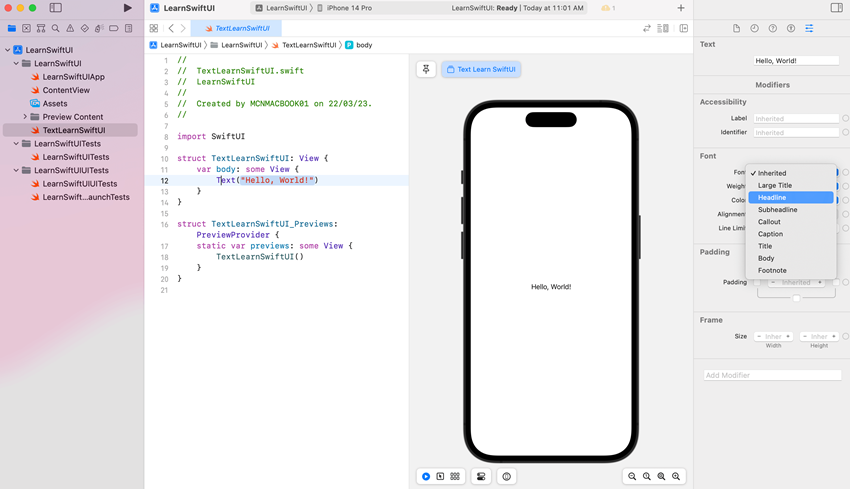Choose Title font option

[791, 246]
